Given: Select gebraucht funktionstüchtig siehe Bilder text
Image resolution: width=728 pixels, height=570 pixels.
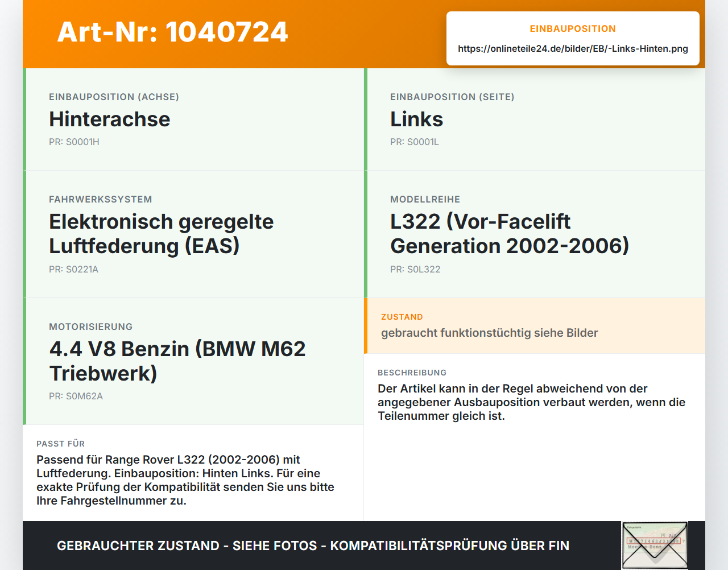Looking at the screenshot, I should coord(490,333).
